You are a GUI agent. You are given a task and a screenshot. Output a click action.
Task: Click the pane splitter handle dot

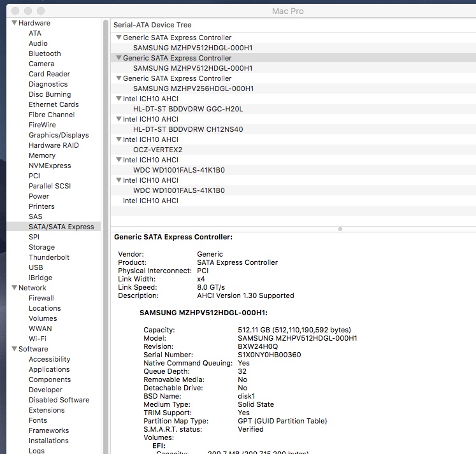point(340,229)
